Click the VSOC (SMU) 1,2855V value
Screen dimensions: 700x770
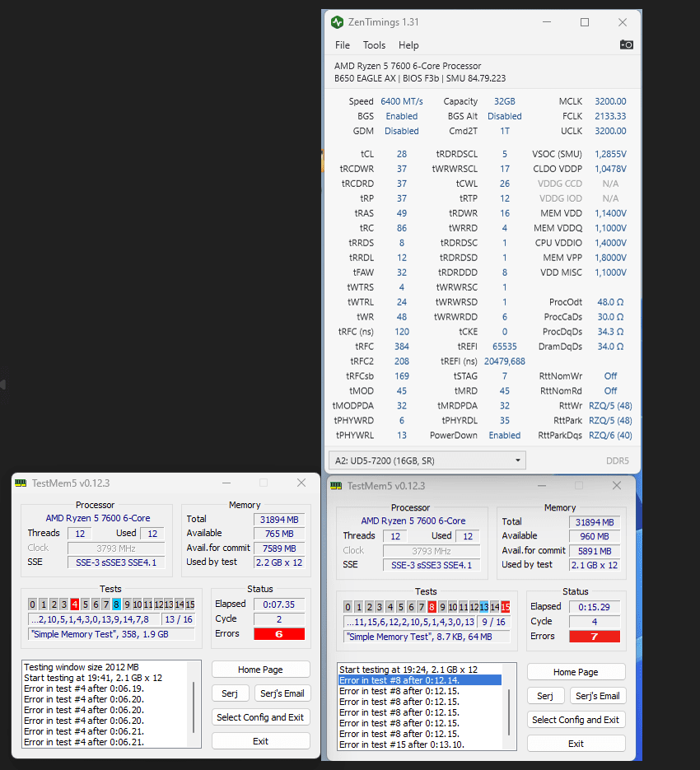pyautogui.click(x=610, y=154)
